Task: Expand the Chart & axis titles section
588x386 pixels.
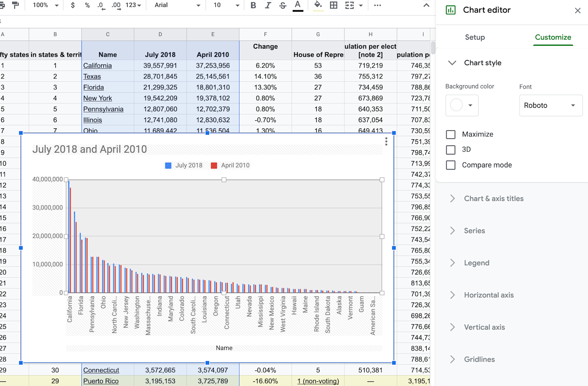Action: pyautogui.click(x=493, y=198)
